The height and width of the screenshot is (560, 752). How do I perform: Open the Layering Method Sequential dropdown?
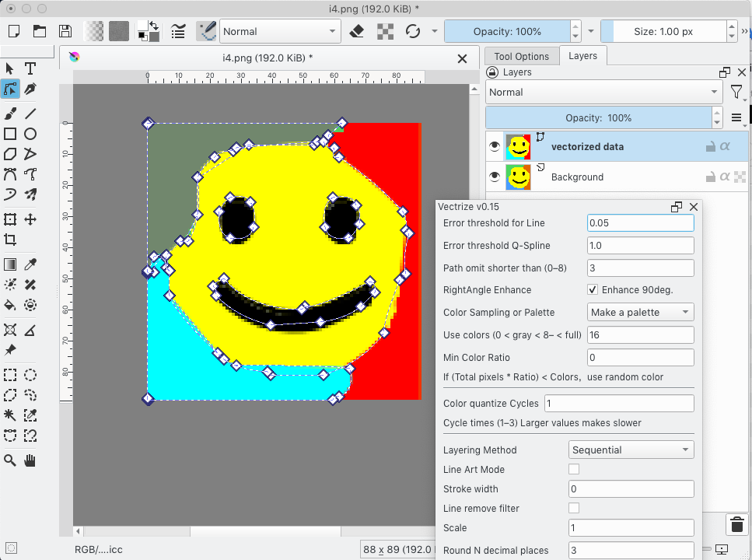[x=631, y=450]
